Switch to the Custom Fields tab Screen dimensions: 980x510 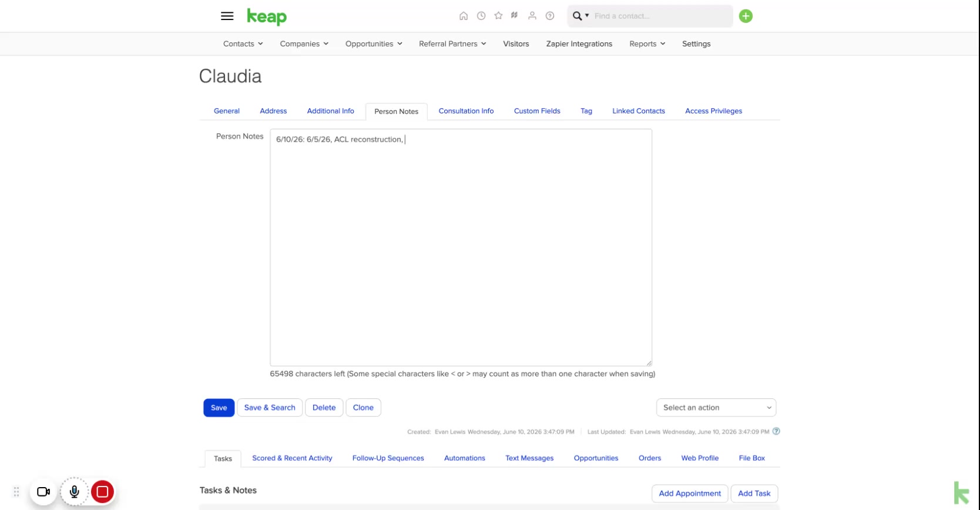tap(537, 111)
